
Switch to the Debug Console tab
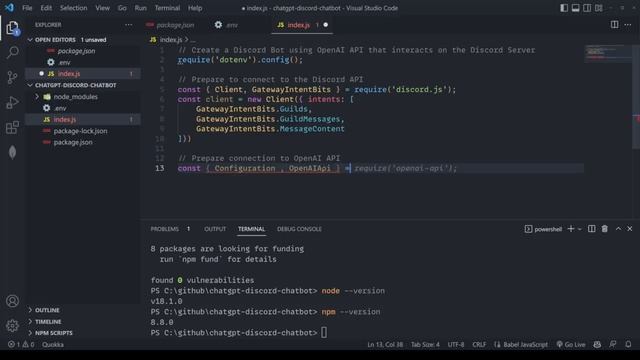pos(299,229)
